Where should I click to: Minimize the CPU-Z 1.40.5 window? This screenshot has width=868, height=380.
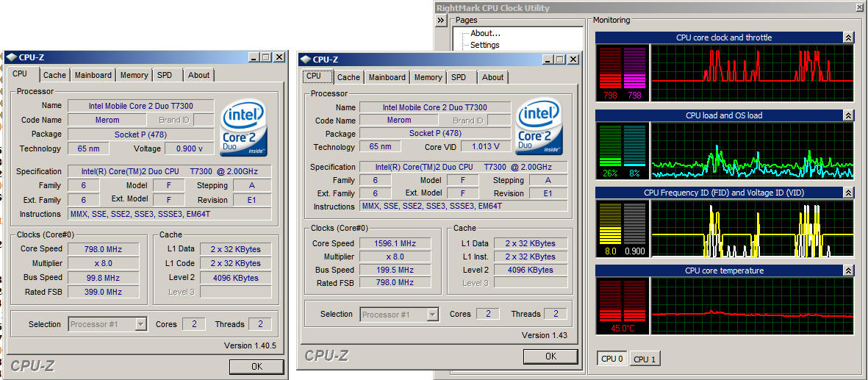click(x=253, y=57)
